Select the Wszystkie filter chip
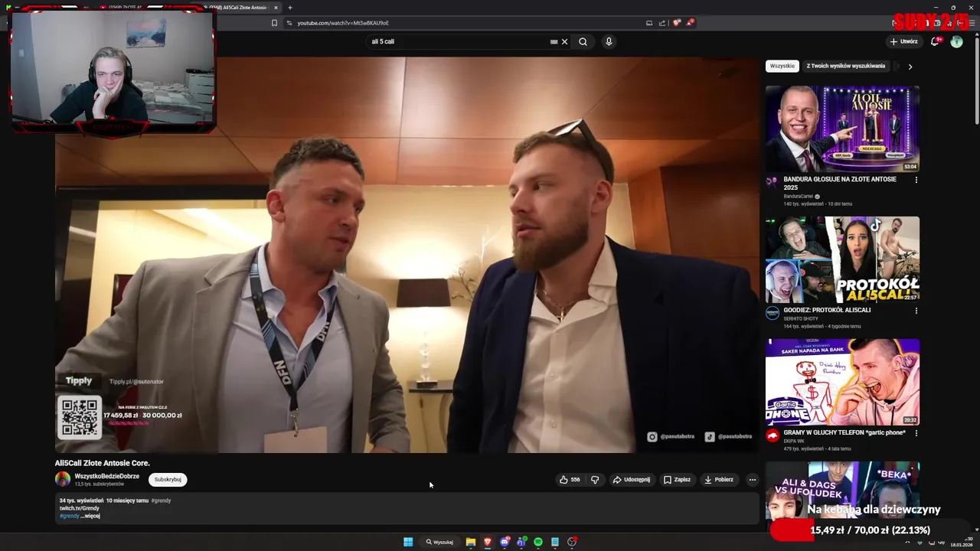Viewport: 980px width, 551px height. click(x=782, y=66)
